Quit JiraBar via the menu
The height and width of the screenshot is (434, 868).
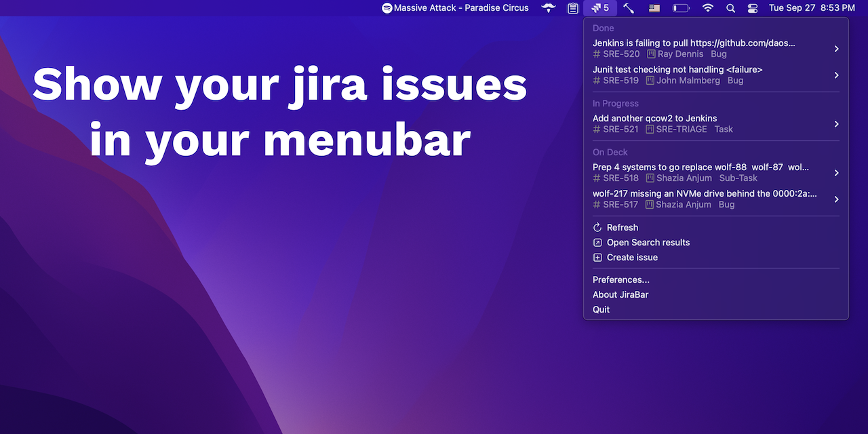(601, 309)
